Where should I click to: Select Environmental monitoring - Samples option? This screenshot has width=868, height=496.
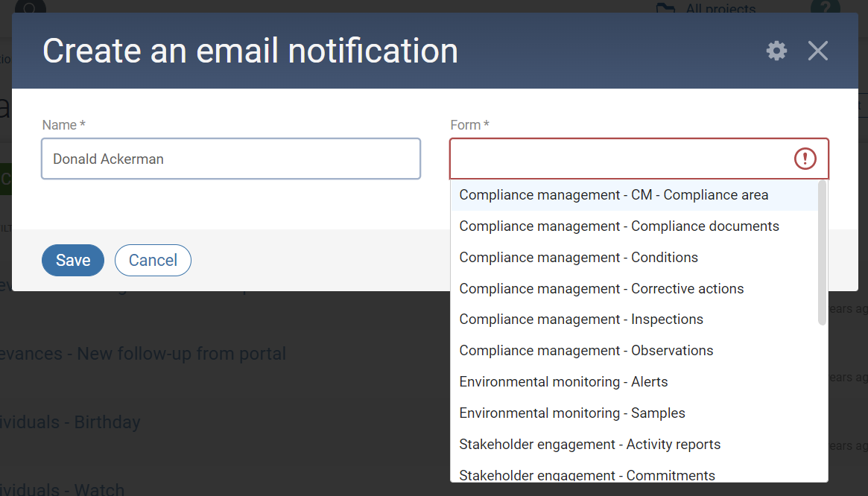(634, 413)
